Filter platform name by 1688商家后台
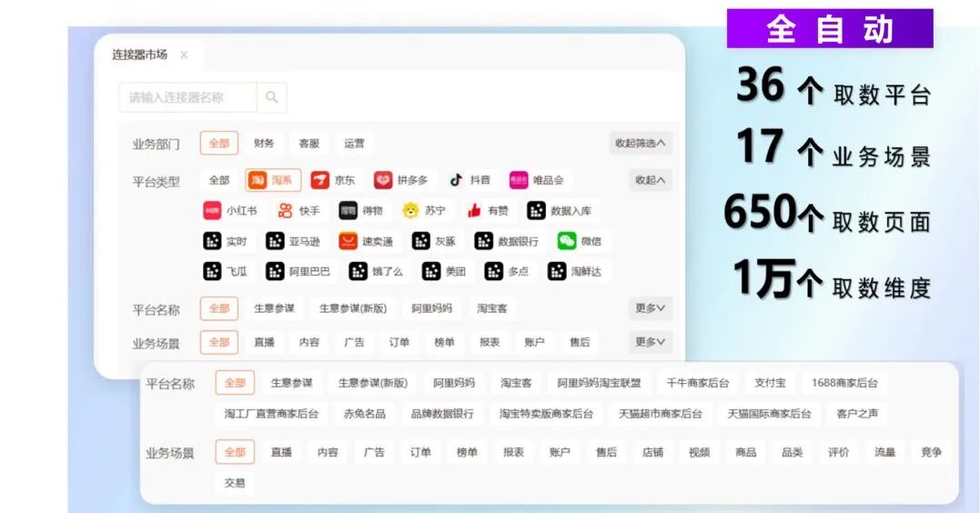980x513 pixels. [x=844, y=383]
